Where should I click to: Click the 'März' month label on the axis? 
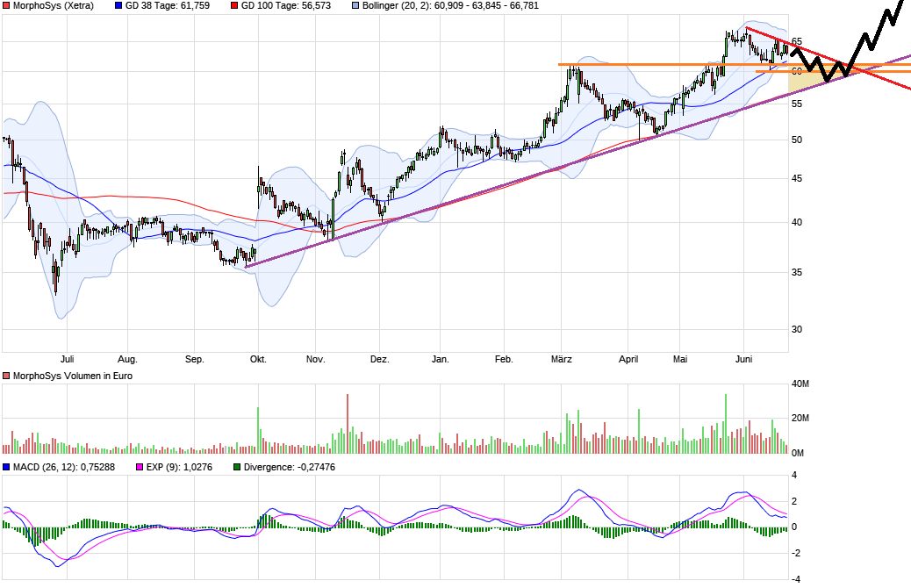click(561, 359)
